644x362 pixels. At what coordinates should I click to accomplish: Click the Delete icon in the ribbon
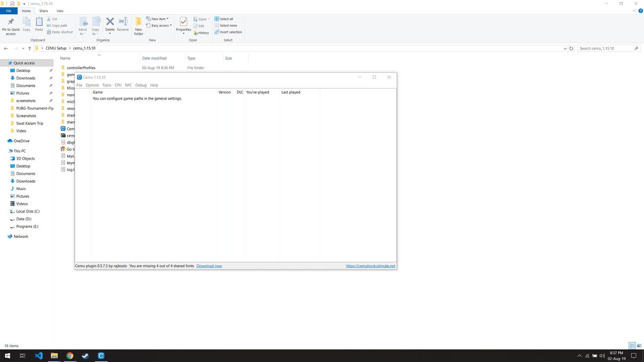(110, 22)
